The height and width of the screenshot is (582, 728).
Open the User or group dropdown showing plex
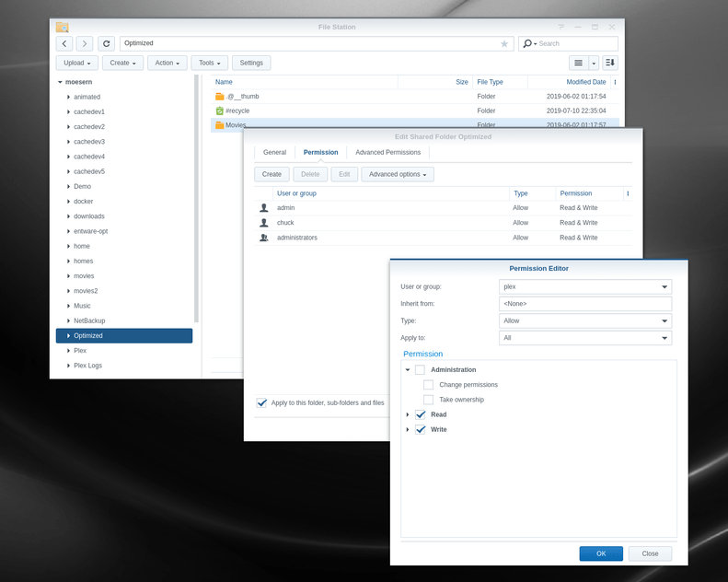(x=585, y=286)
